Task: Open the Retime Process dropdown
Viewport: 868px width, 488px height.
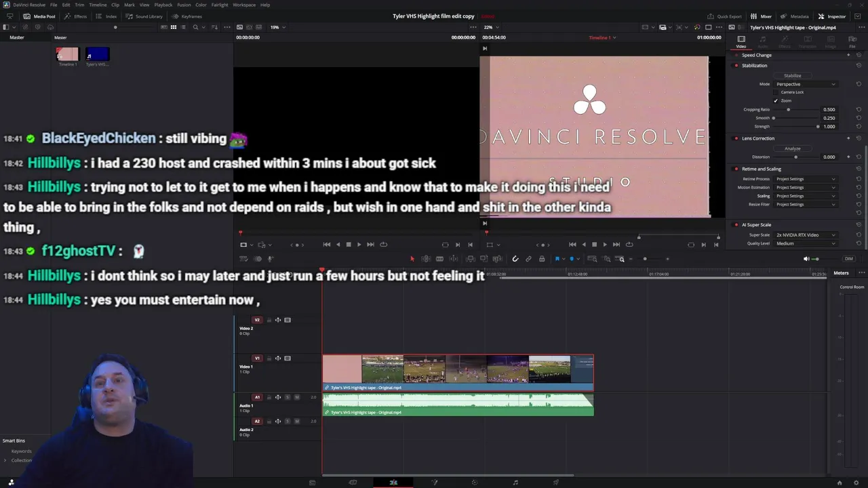Action: click(x=806, y=179)
